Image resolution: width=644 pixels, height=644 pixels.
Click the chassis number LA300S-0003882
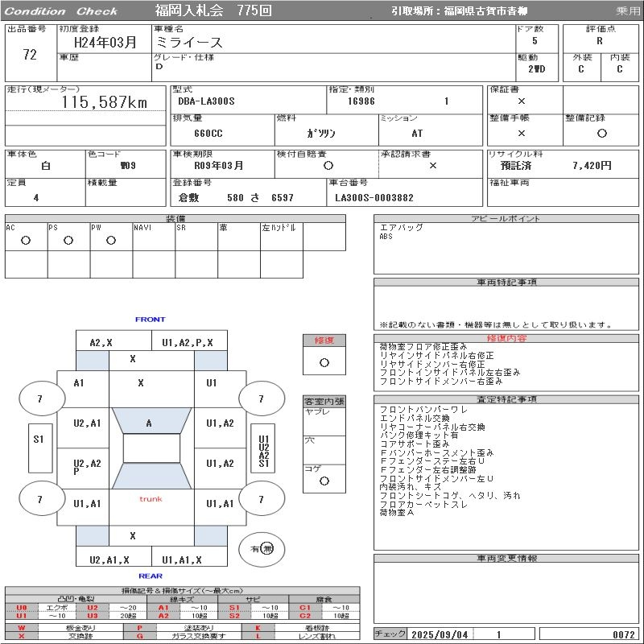(x=374, y=197)
